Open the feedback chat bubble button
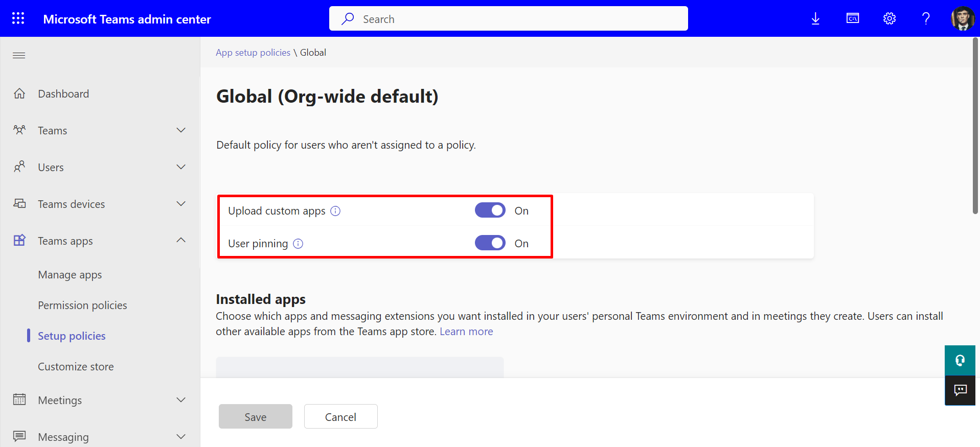 pyautogui.click(x=960, y=390)
